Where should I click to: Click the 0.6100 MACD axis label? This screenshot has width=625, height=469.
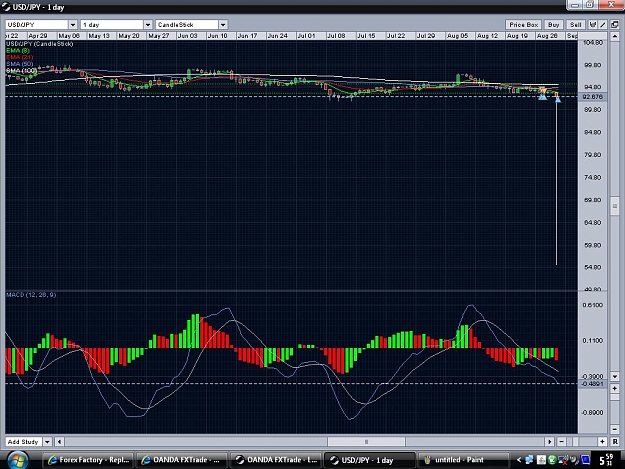point(592,305)
